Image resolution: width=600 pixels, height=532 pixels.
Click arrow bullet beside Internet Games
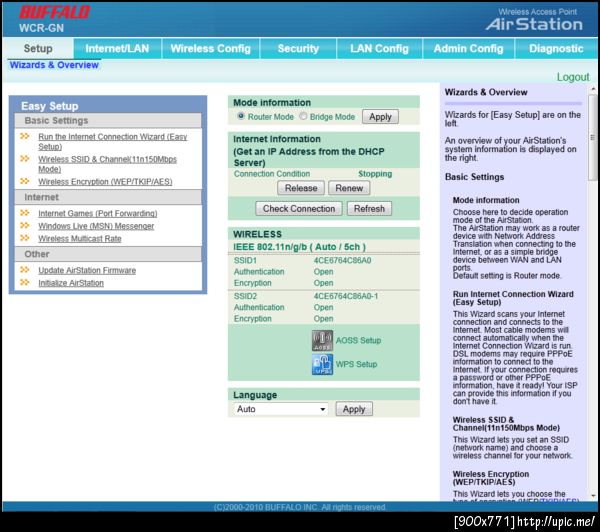point(25,213)
